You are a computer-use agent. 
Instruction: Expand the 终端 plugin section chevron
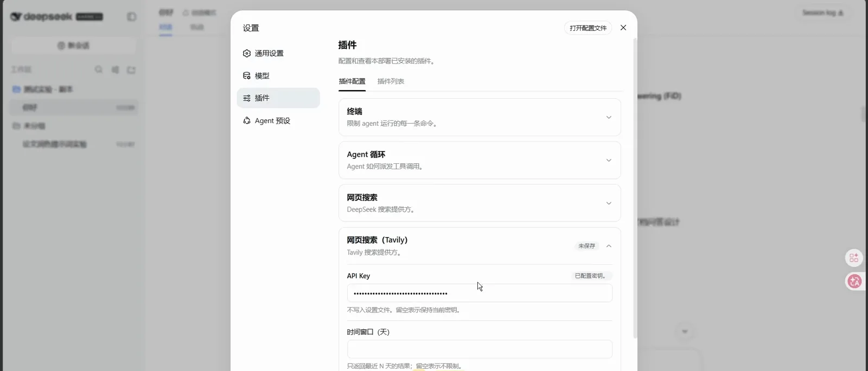click(609, 117)
